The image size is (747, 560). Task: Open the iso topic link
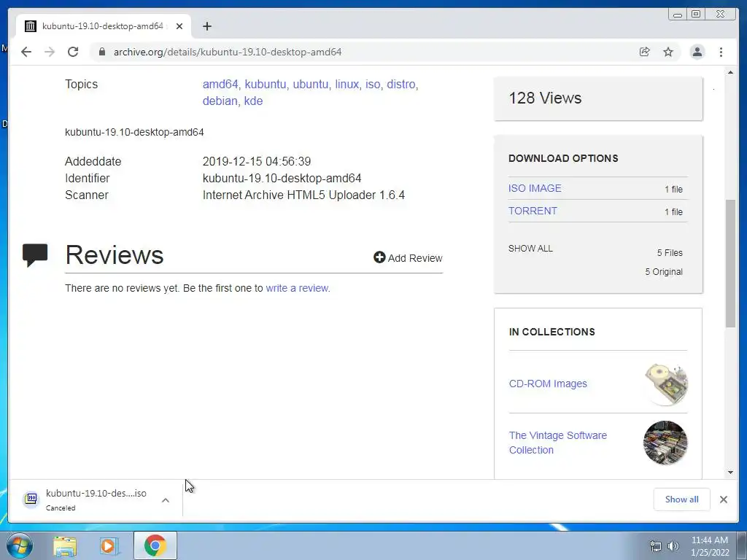click(x=373, y=85)
